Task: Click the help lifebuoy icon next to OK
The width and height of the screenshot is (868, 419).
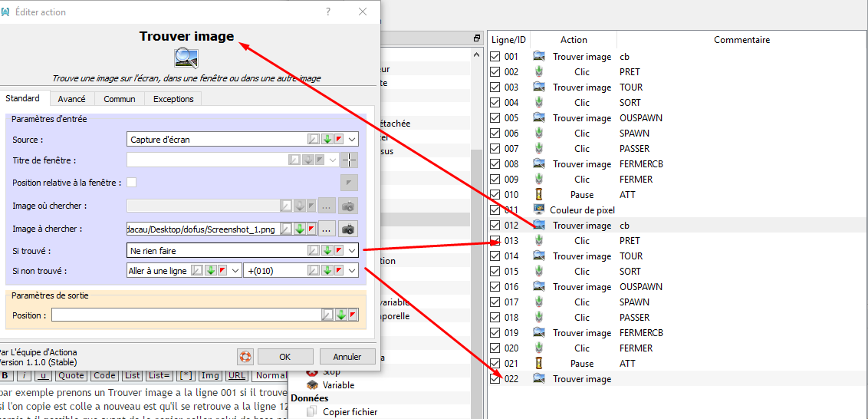Action: pos(245,356)
